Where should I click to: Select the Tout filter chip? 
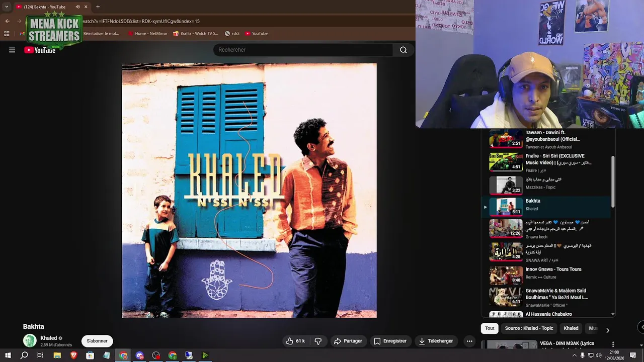(x=490, y=328)
